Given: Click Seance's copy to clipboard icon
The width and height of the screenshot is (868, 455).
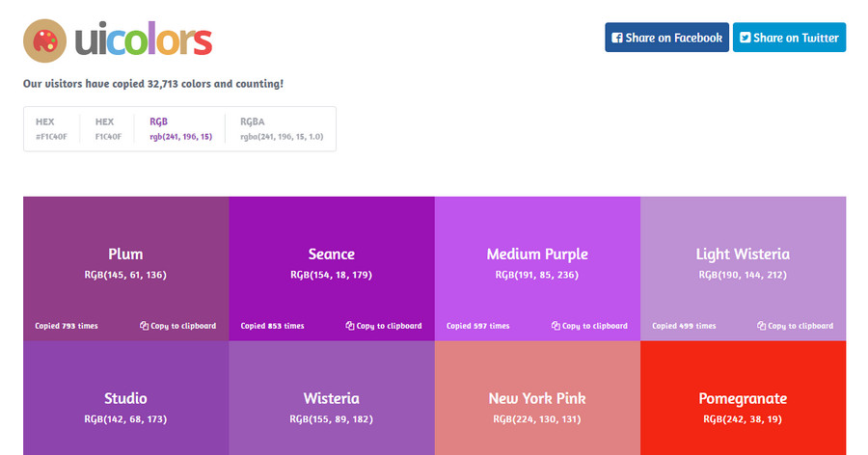Looking at the screenshot, I should tap(350, 326).
